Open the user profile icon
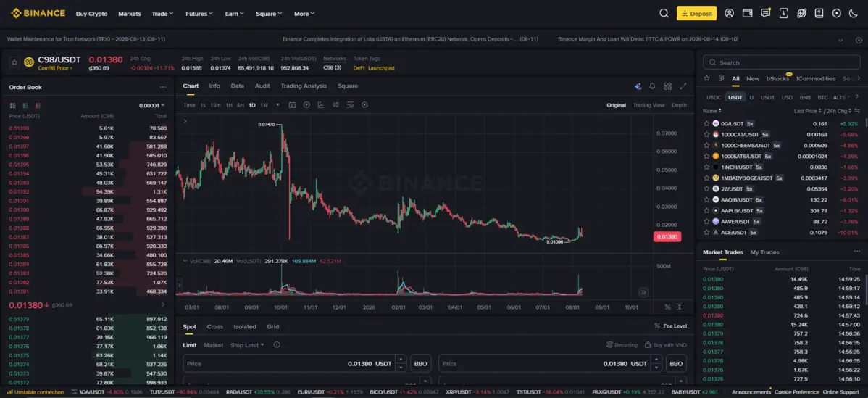Image resolution: width=868 pixels, height=398 pixels. [x=729, y=13]
